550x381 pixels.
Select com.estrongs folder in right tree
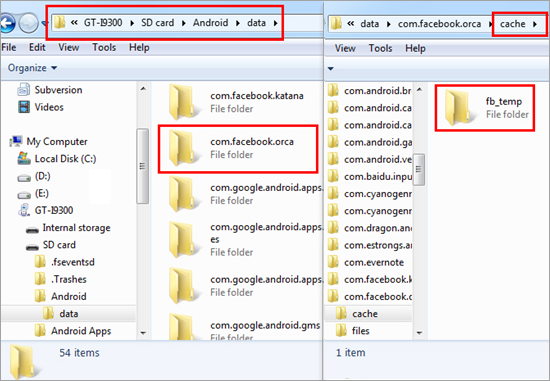370,245
